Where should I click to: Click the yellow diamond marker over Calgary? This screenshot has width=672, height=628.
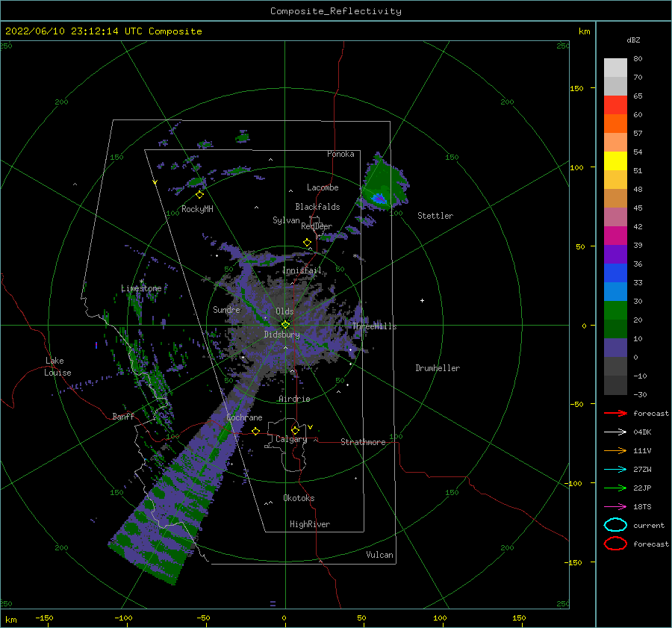[x=295, y=430]
